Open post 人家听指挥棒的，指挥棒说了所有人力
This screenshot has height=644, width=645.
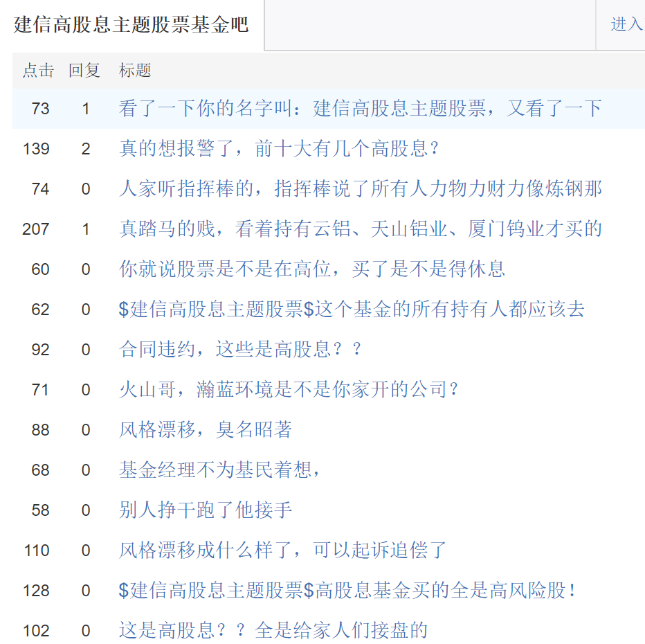click(361, 189)
